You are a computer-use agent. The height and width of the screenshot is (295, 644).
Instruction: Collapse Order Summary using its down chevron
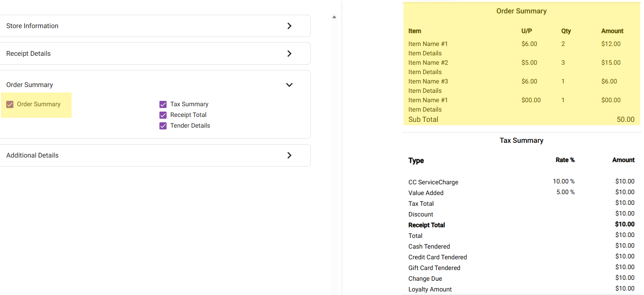(289, 85)
